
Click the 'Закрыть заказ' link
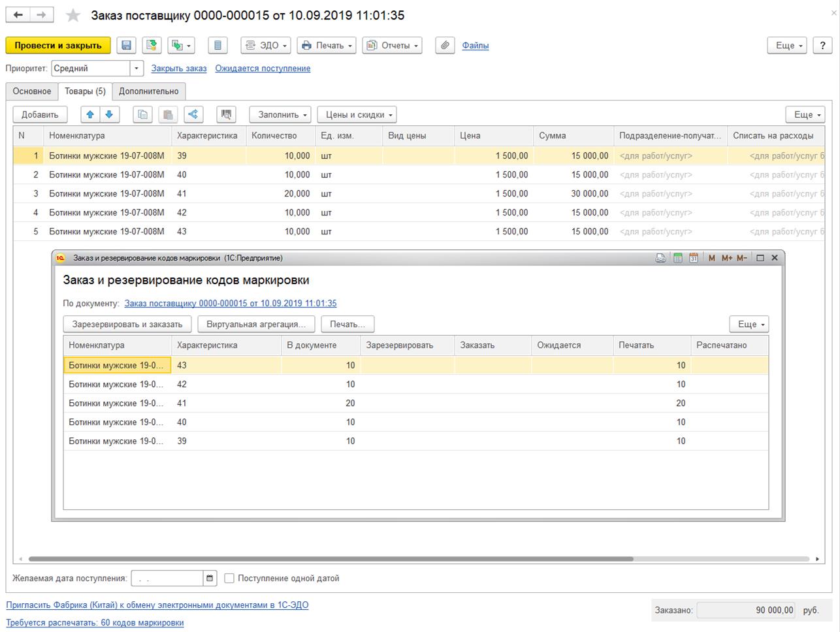point(179,69)
